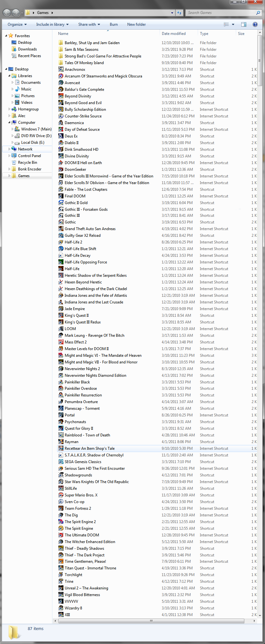Click the Burn toolbar button
Viewport: 265px width, 644px height.
coord(114,24)
